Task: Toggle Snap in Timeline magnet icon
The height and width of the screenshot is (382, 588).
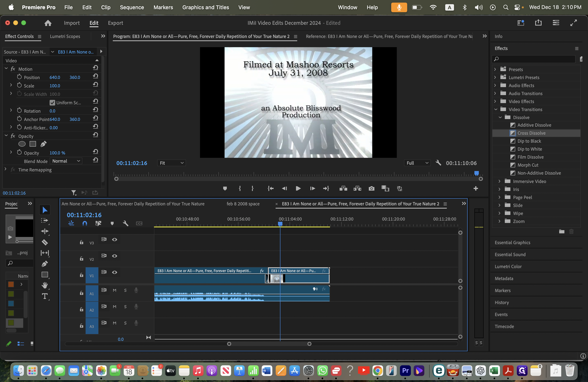Action: point(85,223)
